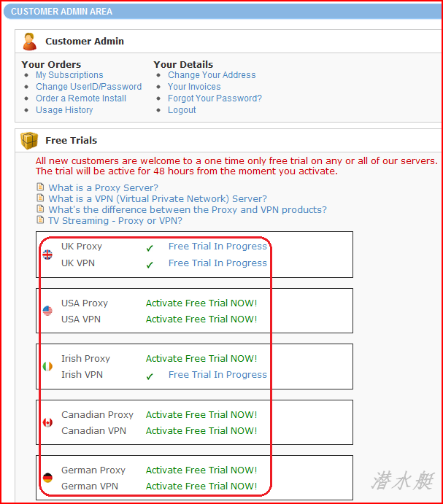Image resolution: width=443 pixels, height=504 pixels.
Task: Activate free trial for Canadian Proxy
Action: (x=201, y=414)
